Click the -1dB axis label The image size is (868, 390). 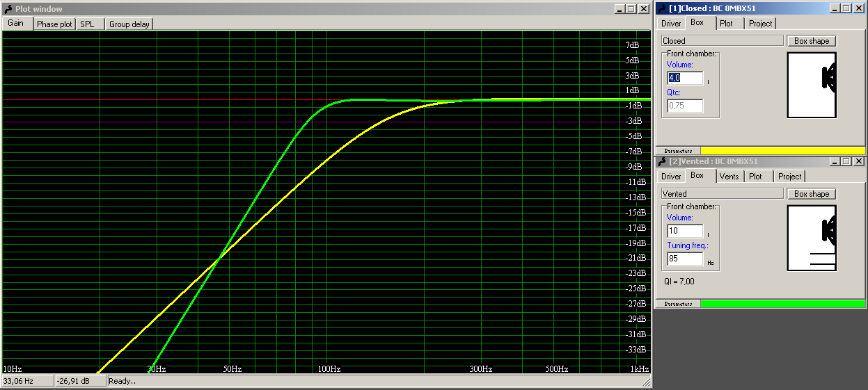point(634,106)
